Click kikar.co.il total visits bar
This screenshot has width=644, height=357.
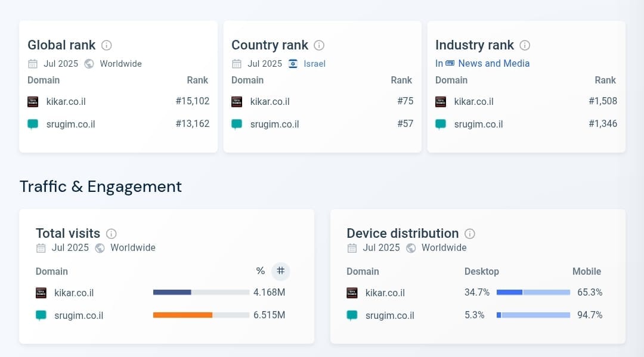202,292
